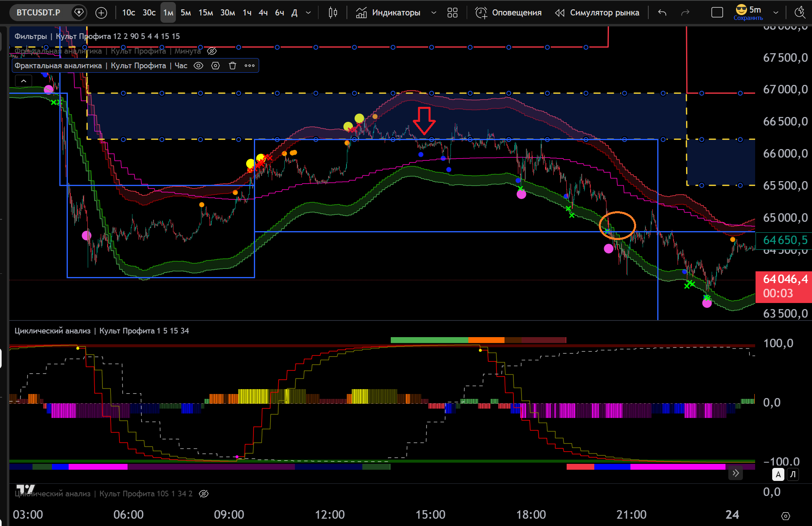Unhide the Cyclic analysis 10S indicator
The image size is (812, 526).
tap(204, 494)
